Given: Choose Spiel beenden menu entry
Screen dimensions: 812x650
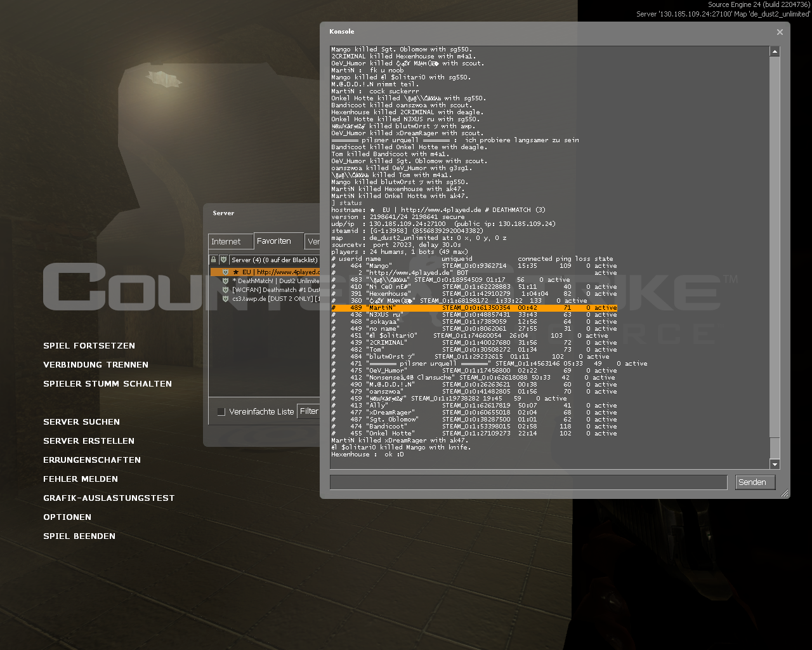Looking at the screenshot, I should (79, 536).
